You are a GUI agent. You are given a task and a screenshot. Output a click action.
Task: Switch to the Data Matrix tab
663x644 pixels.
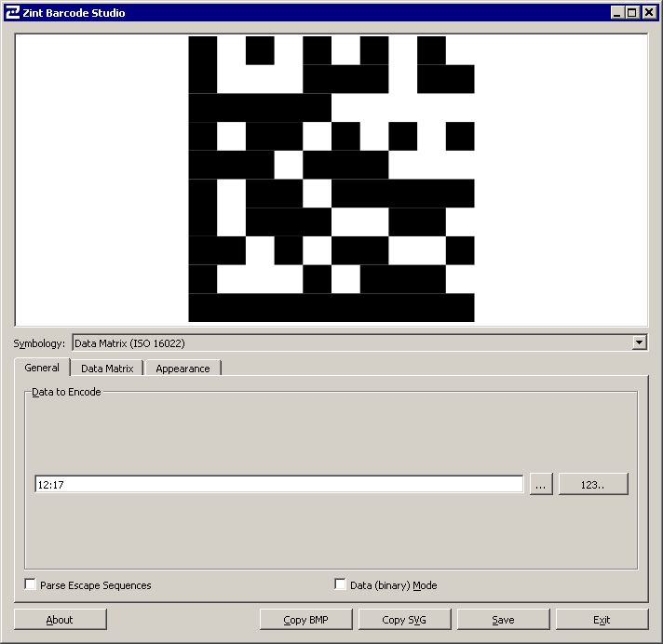tap(107, 369)
